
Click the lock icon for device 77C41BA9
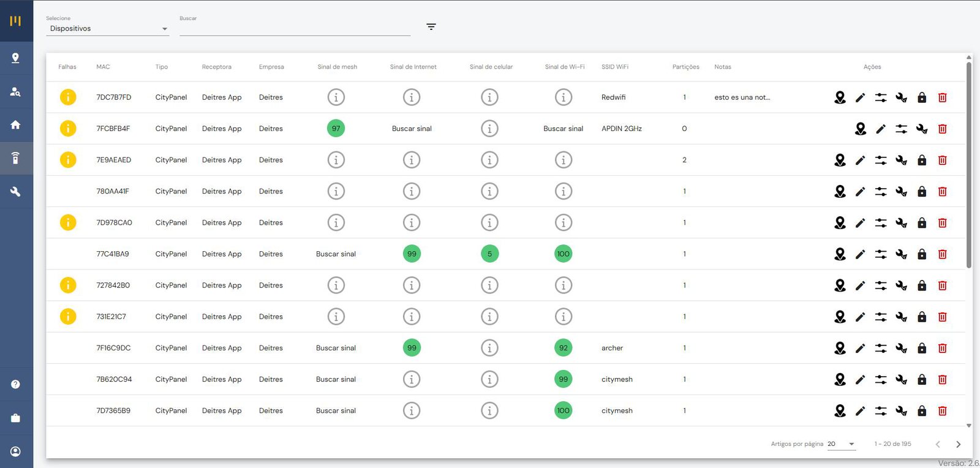pyautogui.click(x=922, y=254)
